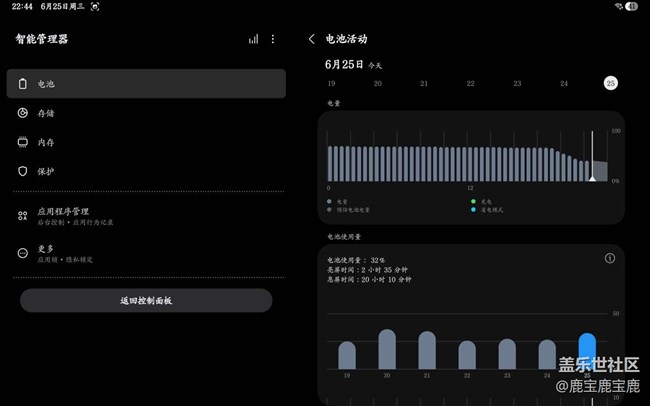Open the 应用程序管理 app management icon
Screen dimensions: 650x406
[23, 216]
